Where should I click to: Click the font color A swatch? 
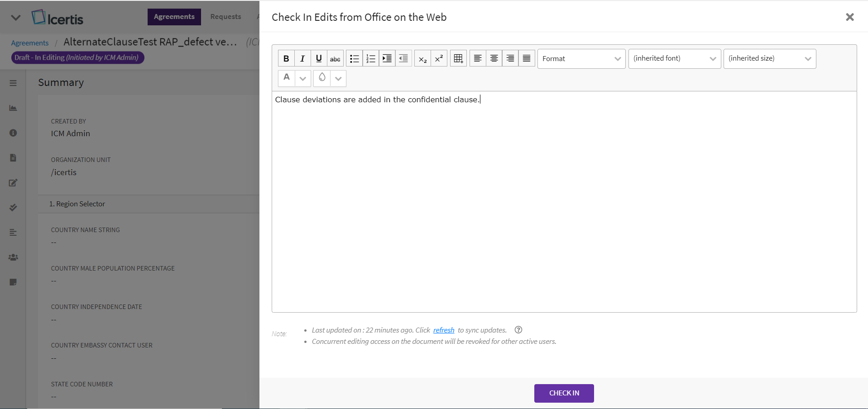[287, 78]
